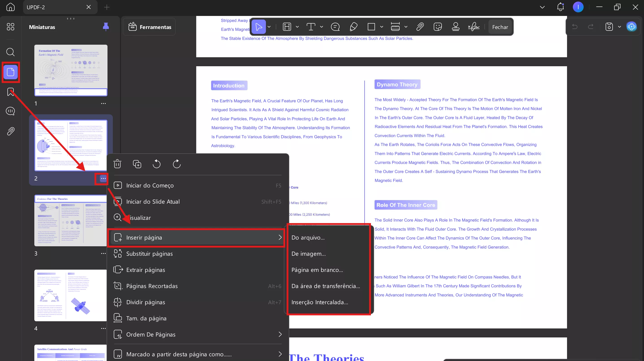Image resolution: width=644 pixels, height=361 pixels.
Task: Click the Fechar button
Action: (500, 27)
